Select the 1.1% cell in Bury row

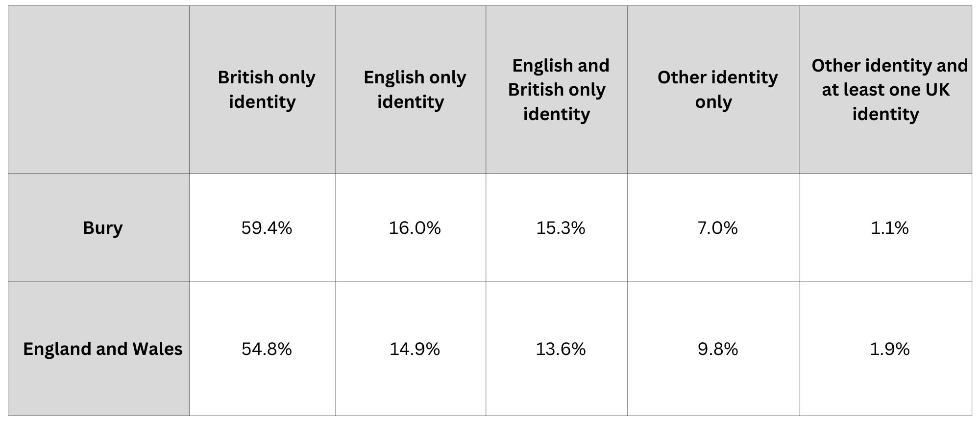[x=886, y=227]
